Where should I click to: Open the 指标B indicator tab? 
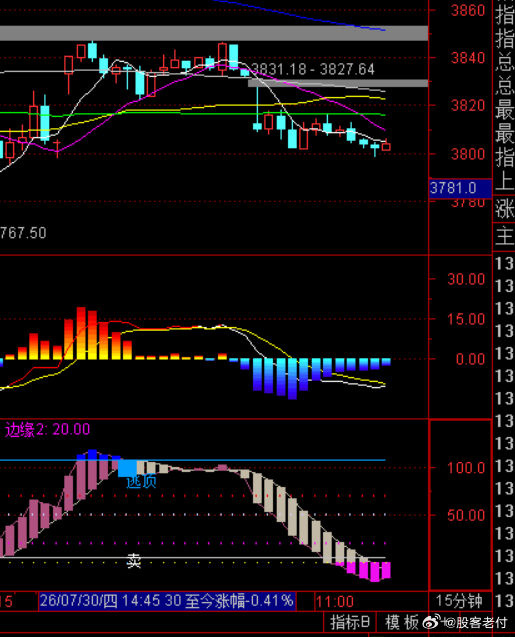click(350, 622)
